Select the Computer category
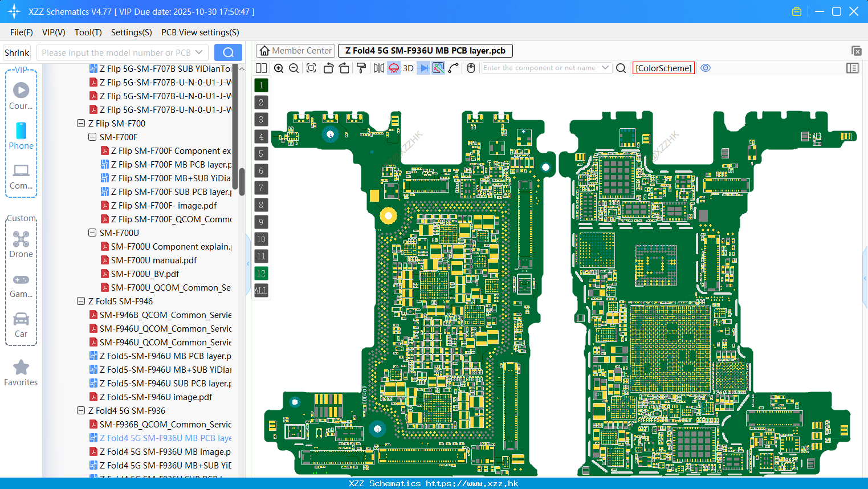The width and height of the screenshot is (868, 489). pos(21,176)
